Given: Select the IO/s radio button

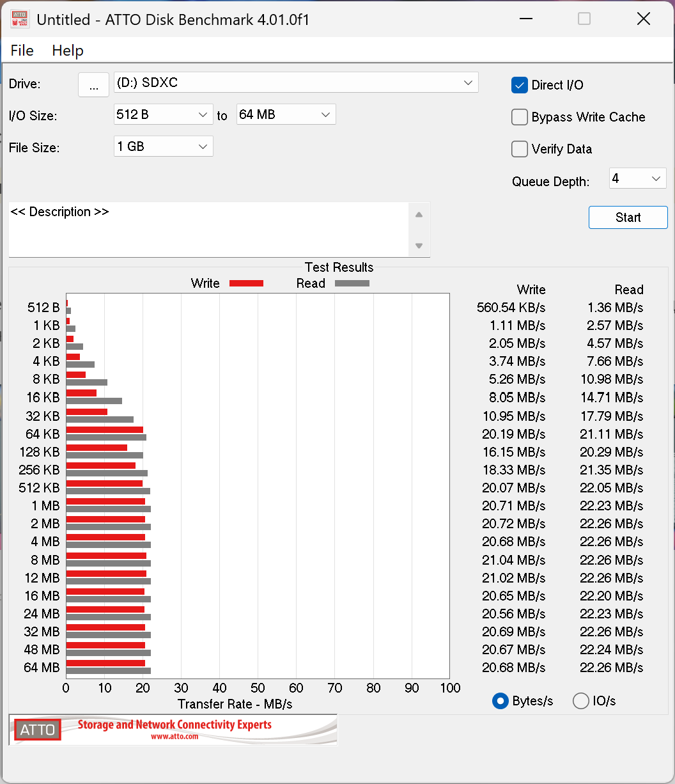Looking at the screenshot, I should [580, 701].
